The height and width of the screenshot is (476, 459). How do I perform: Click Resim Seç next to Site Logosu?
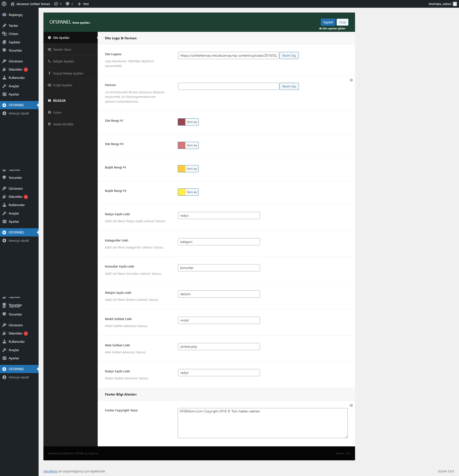point(289,56)
